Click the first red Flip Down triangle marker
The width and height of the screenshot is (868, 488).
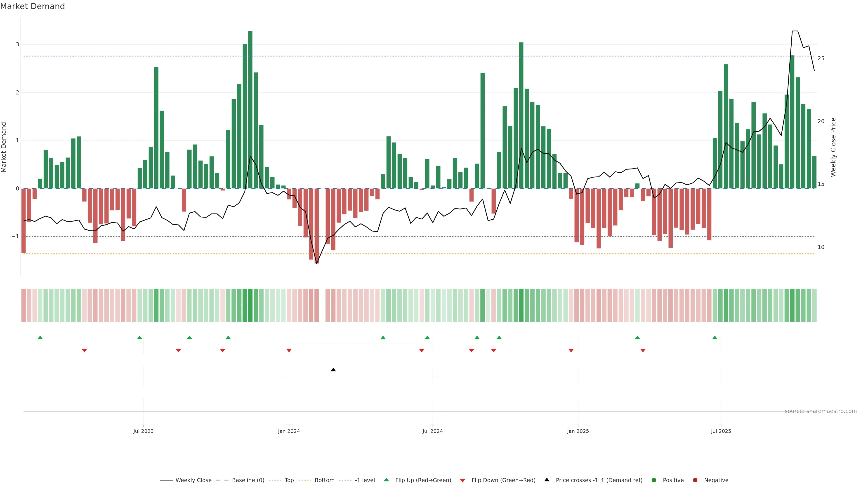point(84,351)
